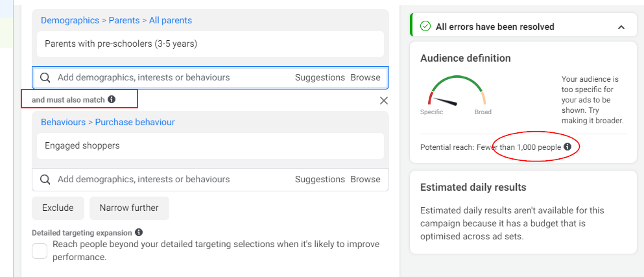Click the Exclude button
This screenshot has height=277, width=644.
[x=58, y=208]
